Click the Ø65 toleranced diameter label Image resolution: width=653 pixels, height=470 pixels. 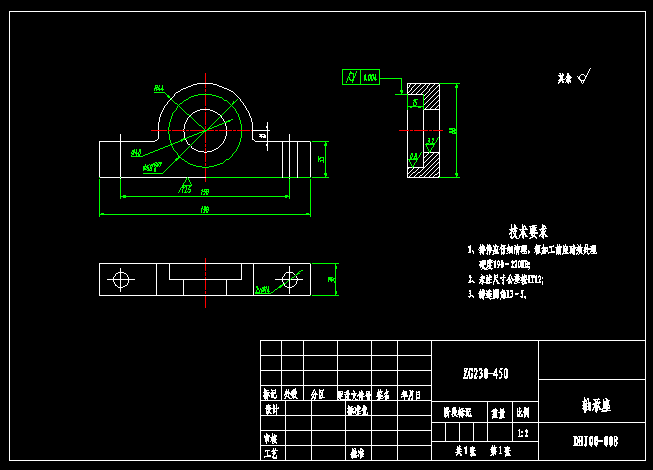click(x=152, y=168)
